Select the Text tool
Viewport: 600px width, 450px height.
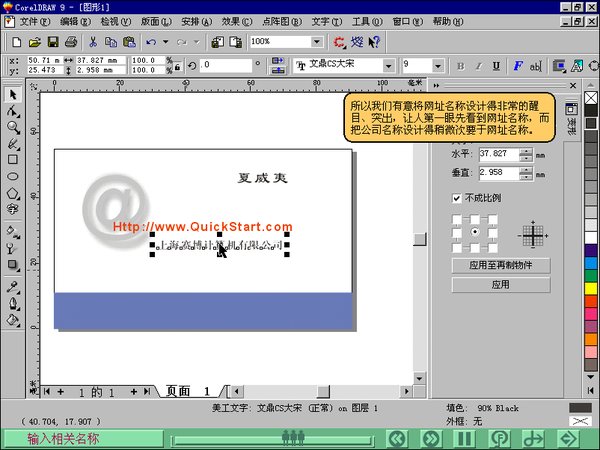coord(13,209)
